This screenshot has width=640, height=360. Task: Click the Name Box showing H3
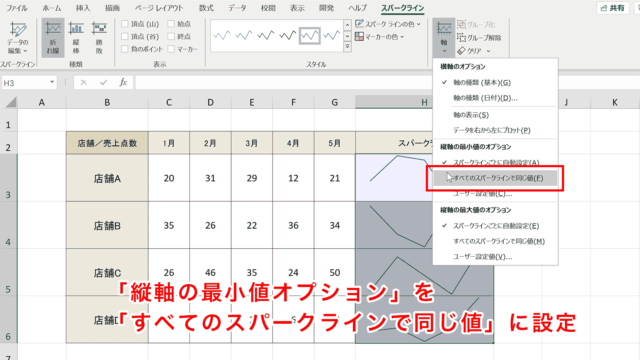(29, 83)
